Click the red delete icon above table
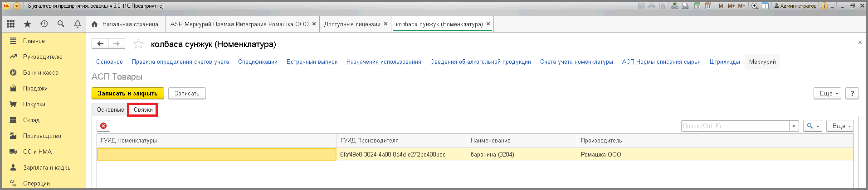This screenshot has width=868, height=190. (103, 126)
